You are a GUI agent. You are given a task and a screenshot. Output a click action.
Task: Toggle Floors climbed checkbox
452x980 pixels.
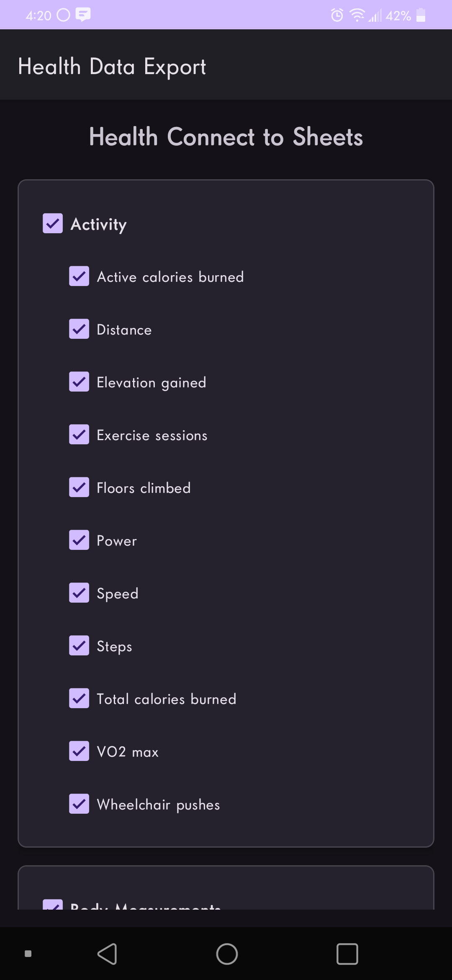(x=79, y=487)
